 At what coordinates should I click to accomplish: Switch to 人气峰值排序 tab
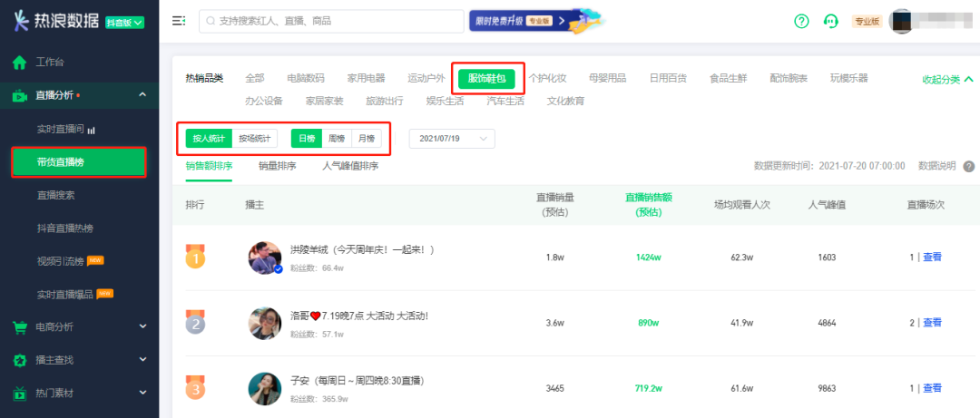(x=350, y=166)
